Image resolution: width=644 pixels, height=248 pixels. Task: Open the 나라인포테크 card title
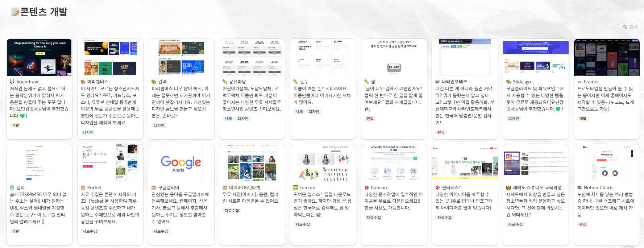(454, 82)
